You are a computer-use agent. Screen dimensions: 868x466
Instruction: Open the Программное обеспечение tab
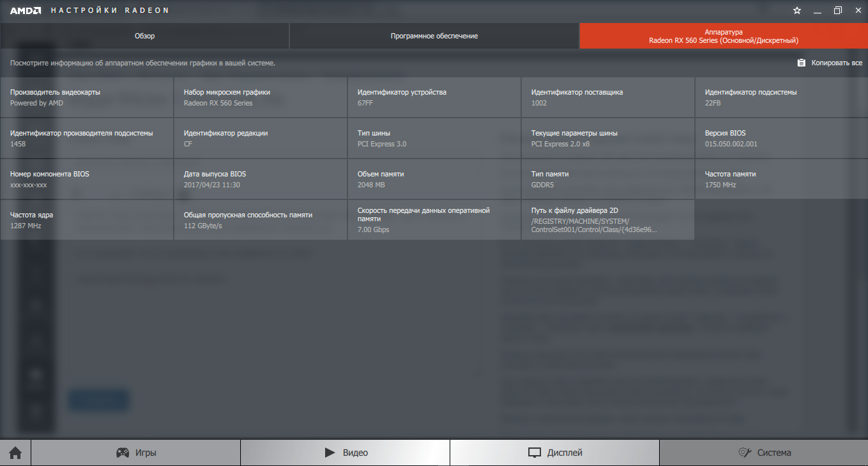pyautogui.click(x=434, y=36)
